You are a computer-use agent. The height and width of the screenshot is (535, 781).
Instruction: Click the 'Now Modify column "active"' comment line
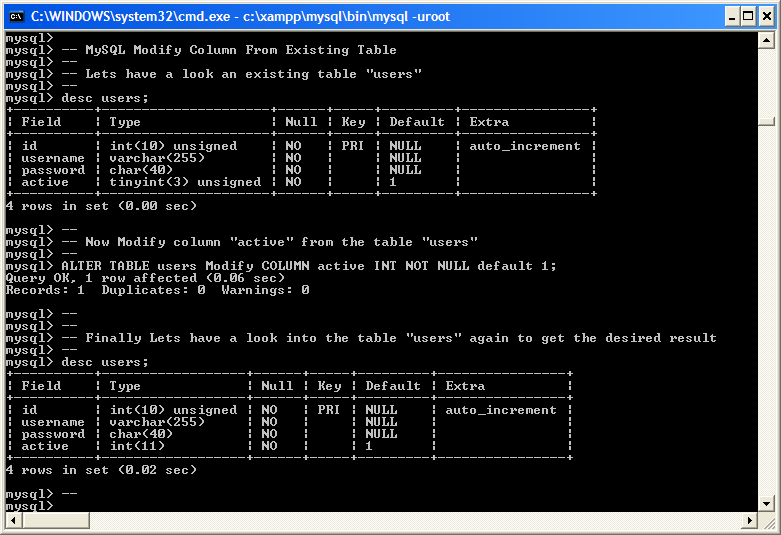click(269, 242)
